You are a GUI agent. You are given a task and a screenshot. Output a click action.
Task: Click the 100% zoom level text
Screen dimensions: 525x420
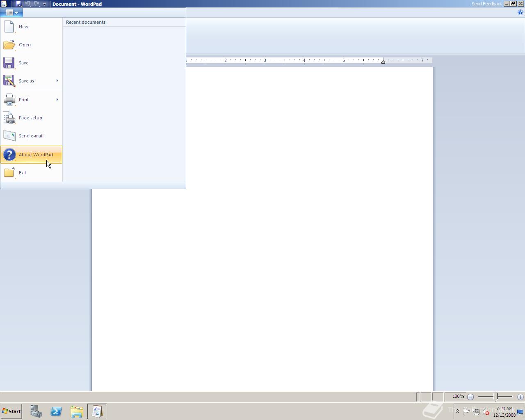(458, 397)
